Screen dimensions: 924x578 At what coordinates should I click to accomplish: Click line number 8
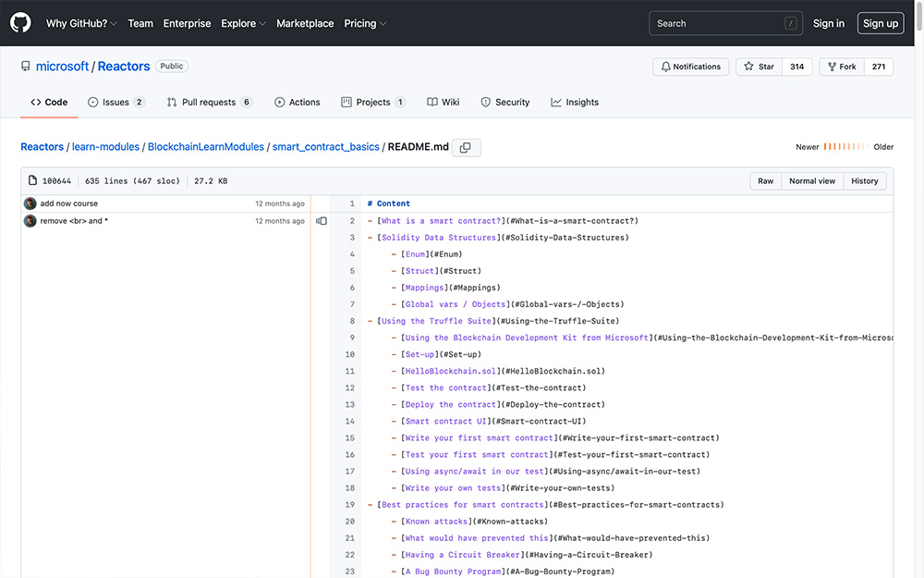[x=352, y=321]
